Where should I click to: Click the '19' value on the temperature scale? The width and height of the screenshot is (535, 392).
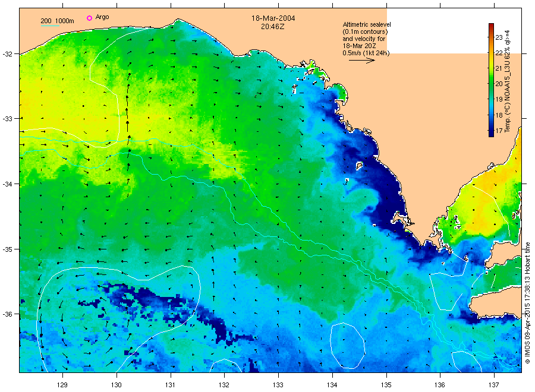(499, 99)
